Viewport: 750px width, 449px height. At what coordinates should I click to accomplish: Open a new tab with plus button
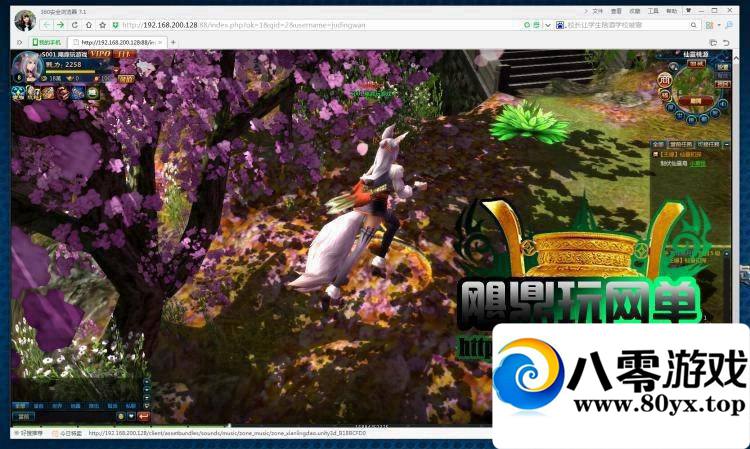(x=173, y=43)
